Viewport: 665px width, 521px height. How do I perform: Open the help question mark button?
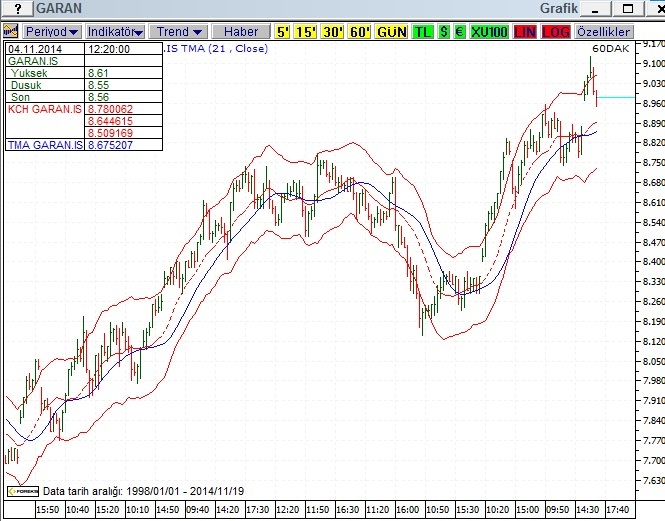(18, 8)
